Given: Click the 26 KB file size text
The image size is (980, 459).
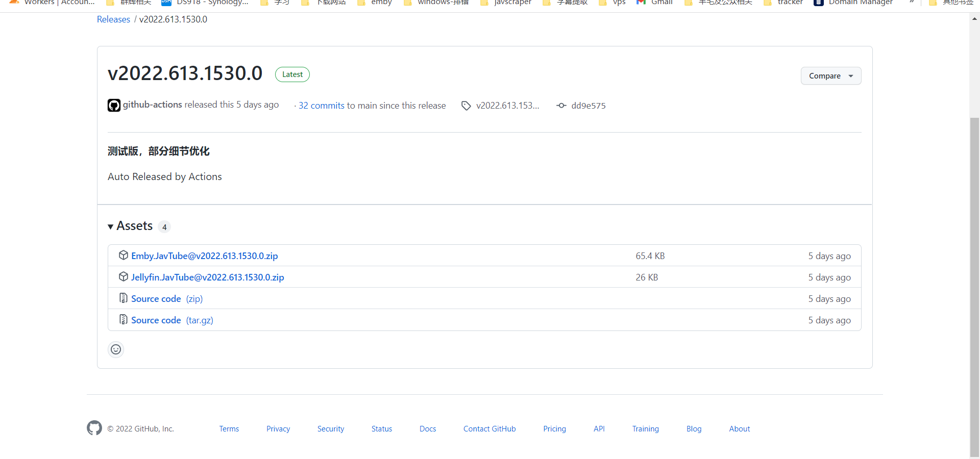Looking at the screenshot, I should (647, 277).
